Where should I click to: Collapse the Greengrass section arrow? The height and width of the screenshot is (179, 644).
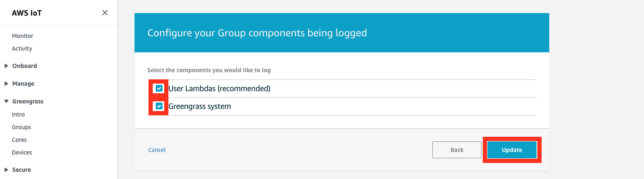tap(6, 101)
